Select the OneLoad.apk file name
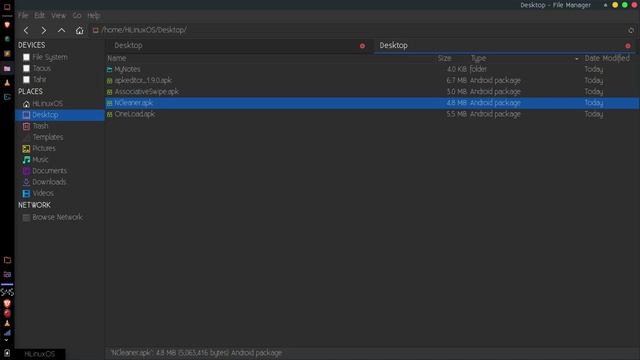 click(x=134, y=114)
